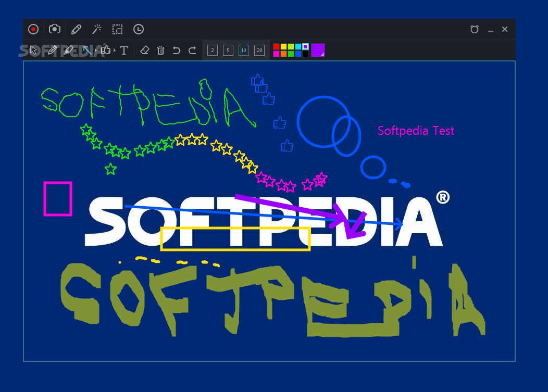
Task: Open the scheduled recording clock icon
Action: [139, 29]
